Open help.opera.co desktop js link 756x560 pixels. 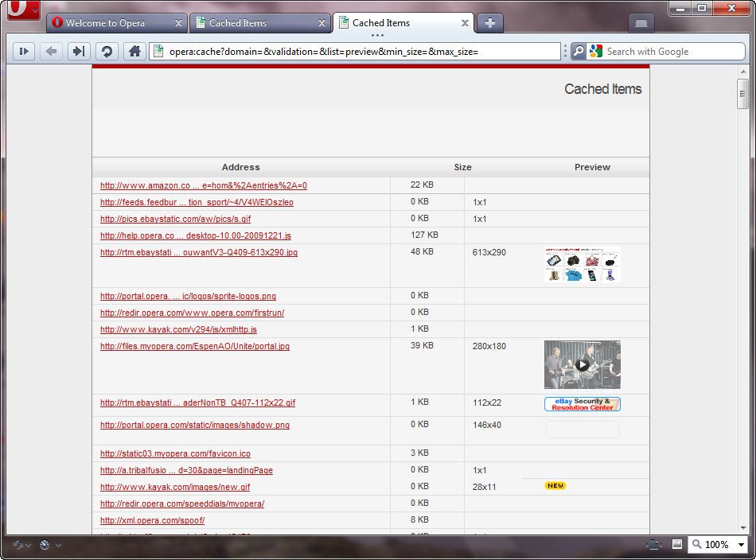pos(196,235)
